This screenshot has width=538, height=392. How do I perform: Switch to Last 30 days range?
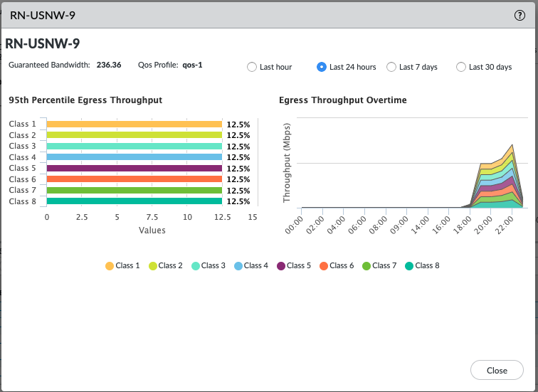(x=461, y=67)
